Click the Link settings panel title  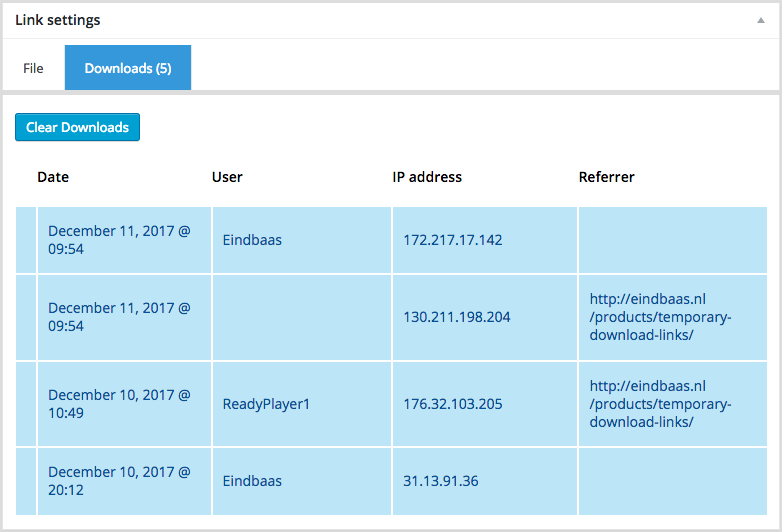(x=58, y=20)
